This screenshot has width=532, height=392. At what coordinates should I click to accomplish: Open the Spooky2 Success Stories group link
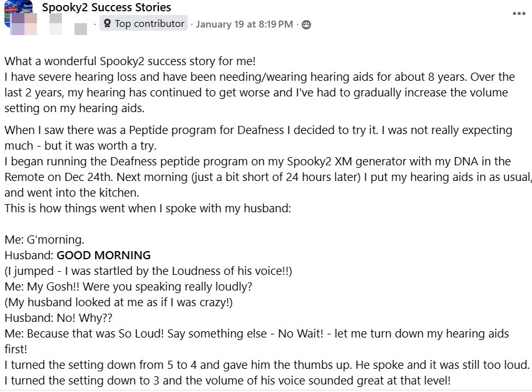tap(106, 8)
